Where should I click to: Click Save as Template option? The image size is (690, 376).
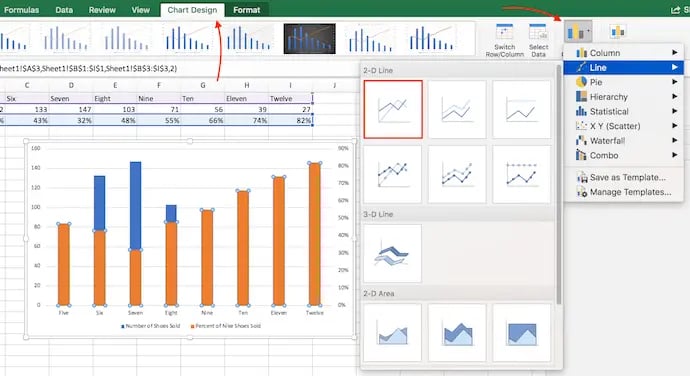pyautogui.click(x=627, y=177)
